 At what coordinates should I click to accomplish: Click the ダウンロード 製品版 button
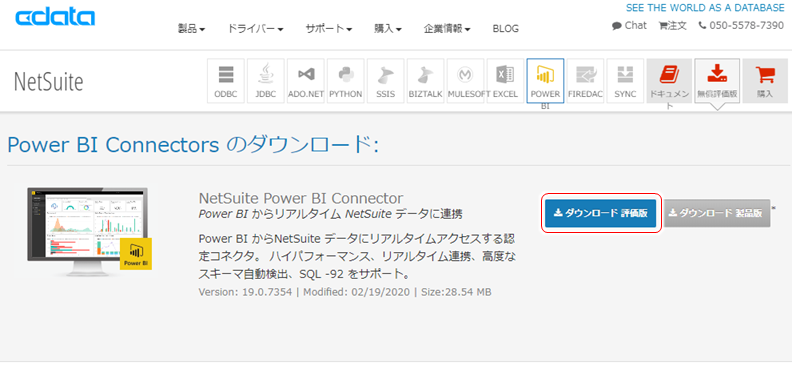tap(717, 213)
